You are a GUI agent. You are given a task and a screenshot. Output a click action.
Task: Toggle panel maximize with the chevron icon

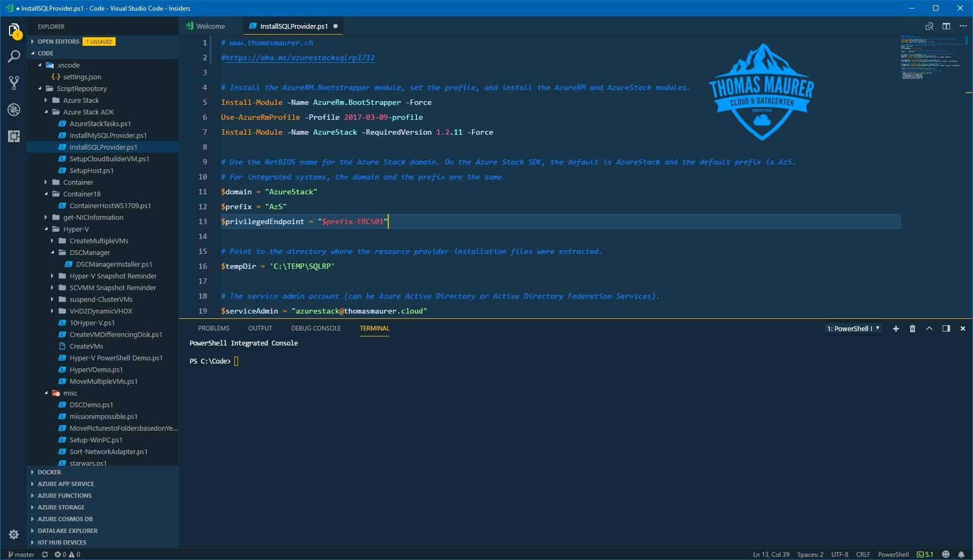coord(929,328)
